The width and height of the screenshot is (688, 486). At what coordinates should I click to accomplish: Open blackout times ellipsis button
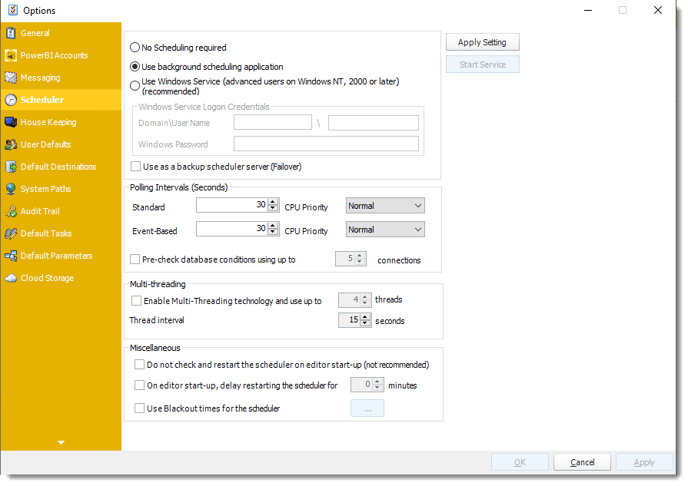click(x=367, y=408)
